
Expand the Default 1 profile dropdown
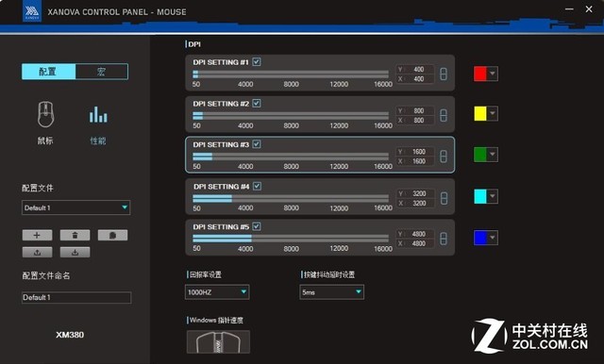[x=75, y=207]
